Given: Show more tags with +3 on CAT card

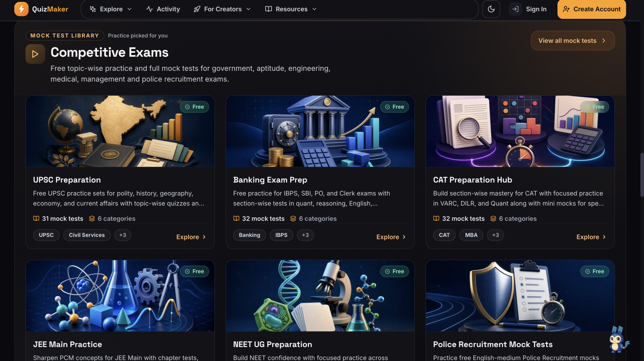Looking at the screenshot, I should point(495,235).
